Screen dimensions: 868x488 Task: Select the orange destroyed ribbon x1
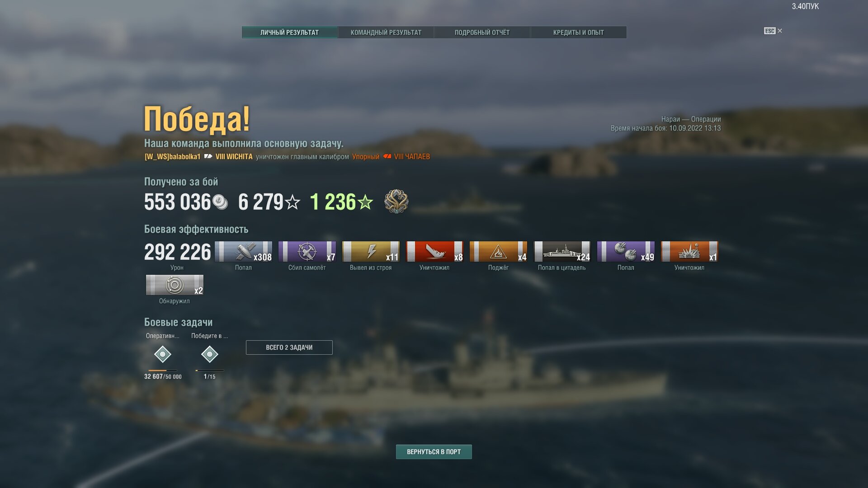point(689,252)
